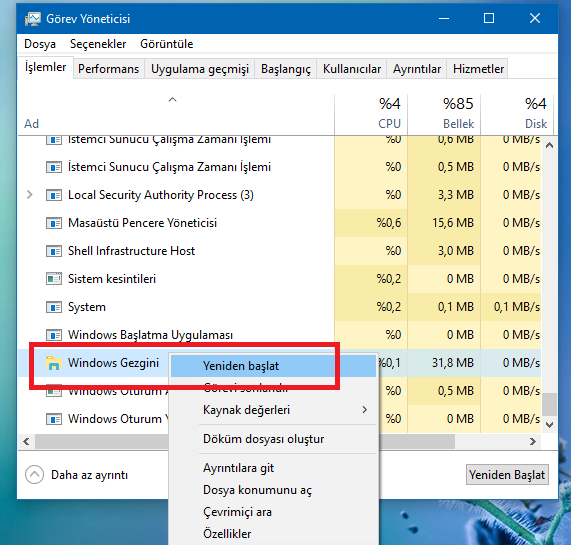Viewport: 571px width, 545px height.
Task: Select the Sistem kesintileri row
Action: click(280, 279)
